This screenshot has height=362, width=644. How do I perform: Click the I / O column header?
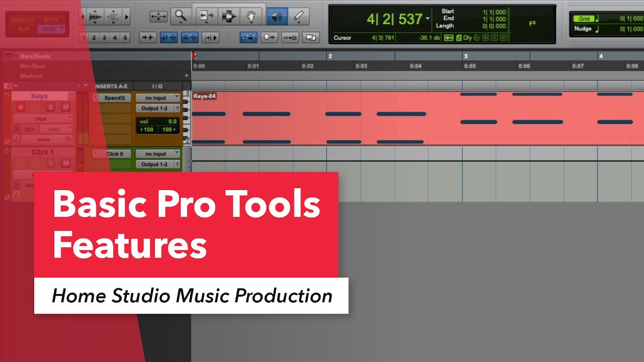tap(157, 86)
